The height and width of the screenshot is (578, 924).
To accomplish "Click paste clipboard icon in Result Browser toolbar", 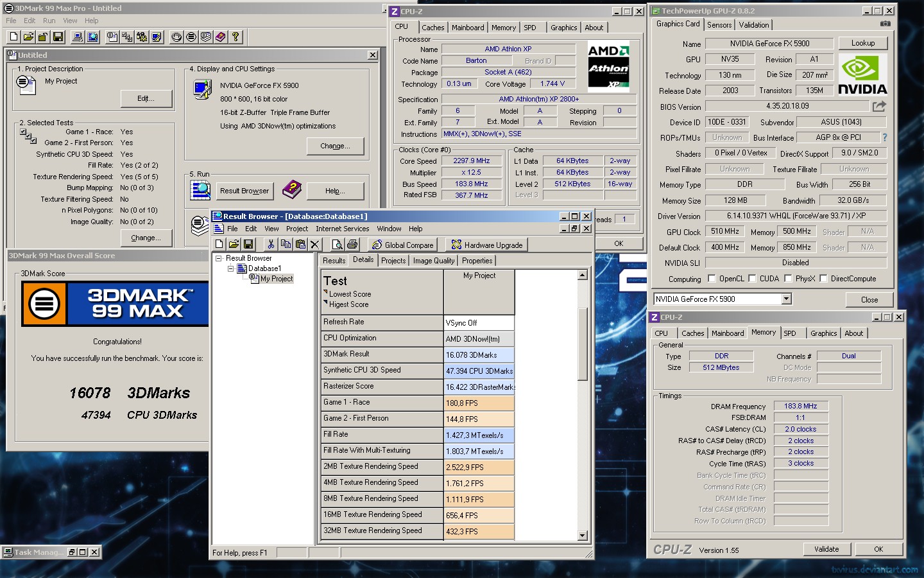I will coord(300,244).
